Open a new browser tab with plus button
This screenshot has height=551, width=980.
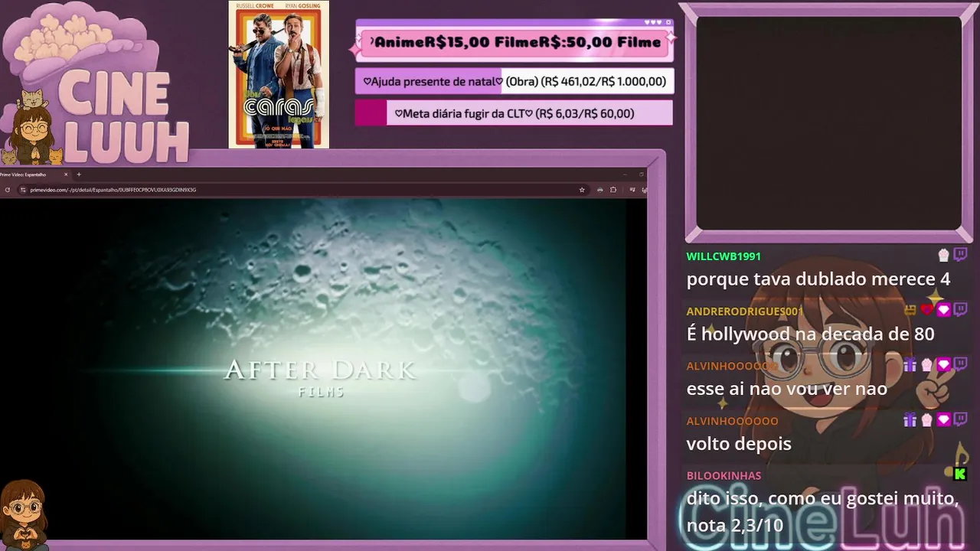[78, 174]
